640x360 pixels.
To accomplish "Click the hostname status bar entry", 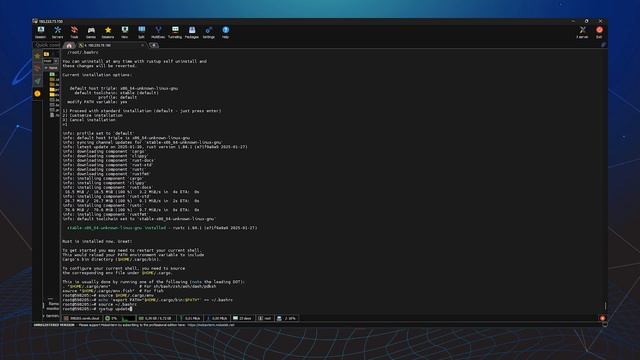I will tap(82, 318).
